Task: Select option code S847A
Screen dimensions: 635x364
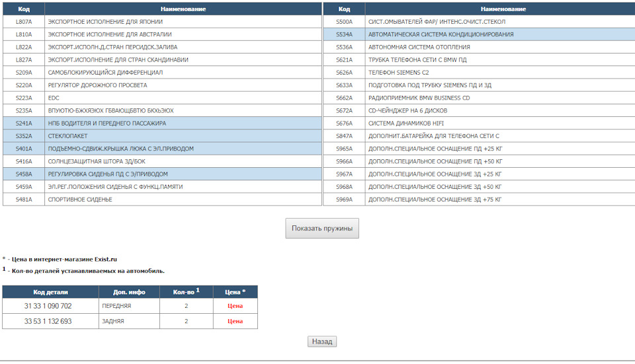Action: [344, 136]
